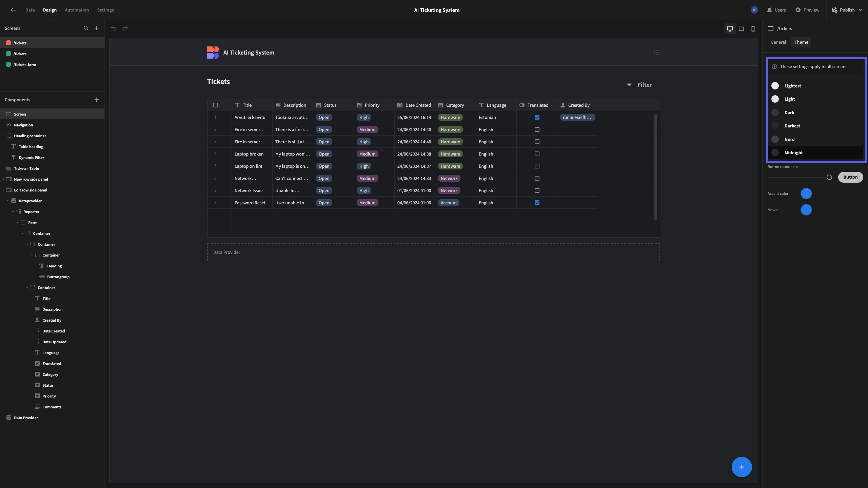This screenshot has width=868, height=488.
Task: Collapse the Form node
Action: click(x=18, y=223)
